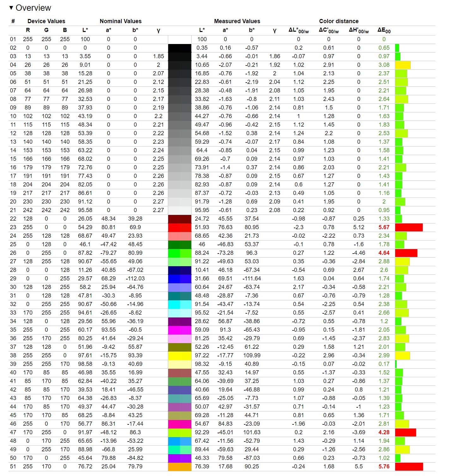
Task: Click the measured gamma value 1.86
Action: (275, 56)
